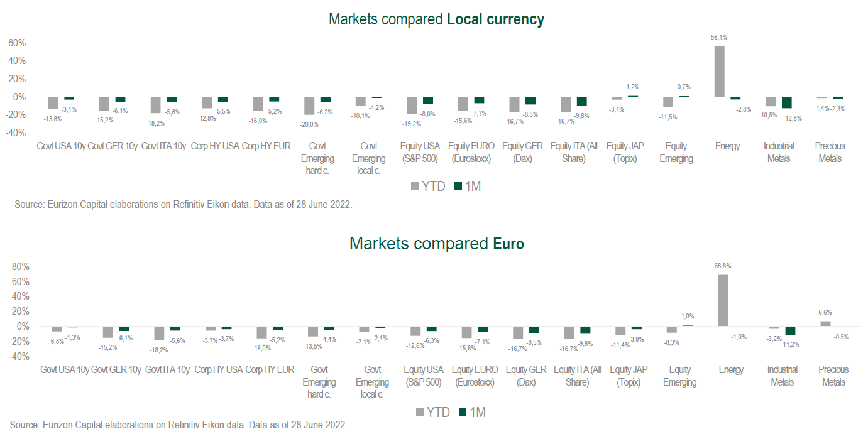Click the grey YTD legend swatch in Local currency chart
868x439 pixels.
pyautogui.click(x=415, y=187)
